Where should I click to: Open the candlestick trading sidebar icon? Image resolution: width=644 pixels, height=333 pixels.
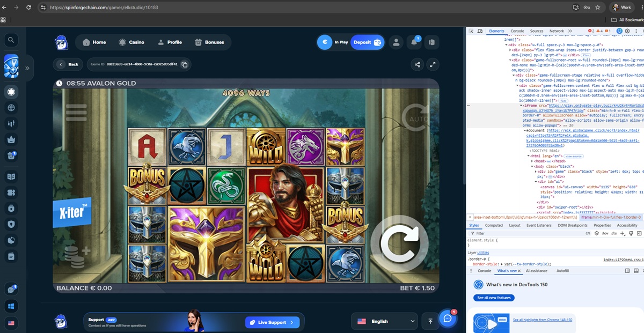(x=11, y=124)
